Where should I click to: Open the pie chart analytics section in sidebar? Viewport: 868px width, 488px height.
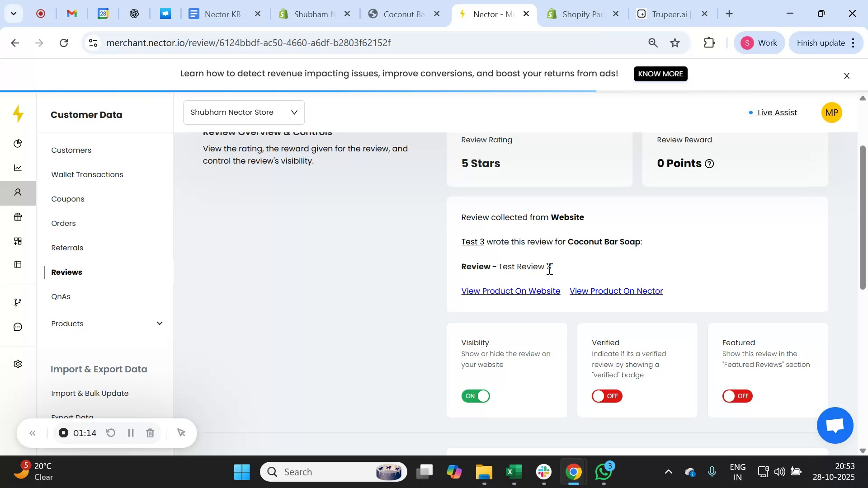click(18, 143)
